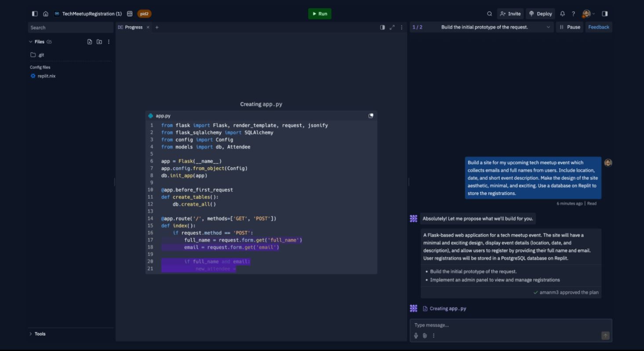Click 'Implement an admin panel' plan item

point(495,280)
